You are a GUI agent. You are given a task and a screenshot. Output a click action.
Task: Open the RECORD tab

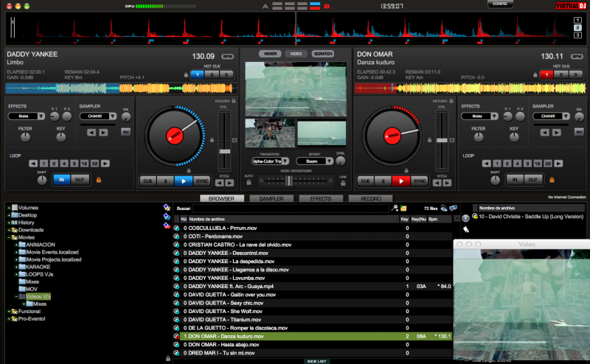tap(371, 198)
